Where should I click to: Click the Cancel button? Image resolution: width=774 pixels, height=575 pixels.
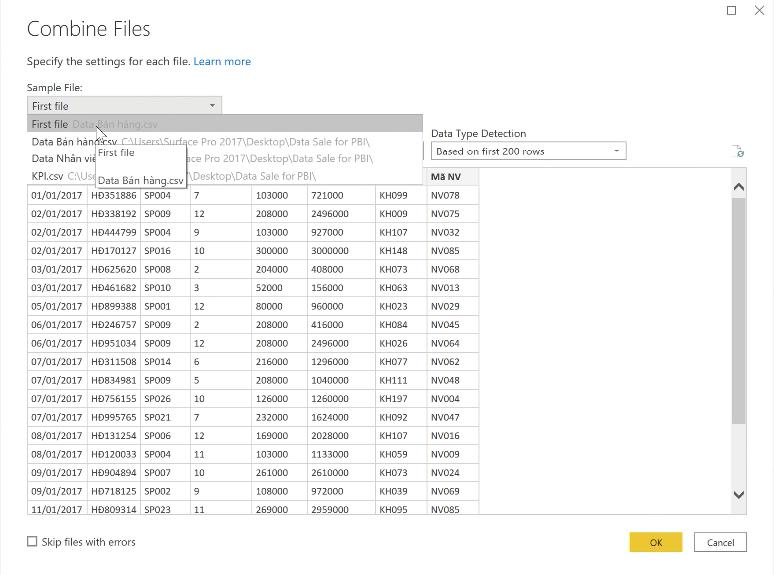[x=720, y=542]
